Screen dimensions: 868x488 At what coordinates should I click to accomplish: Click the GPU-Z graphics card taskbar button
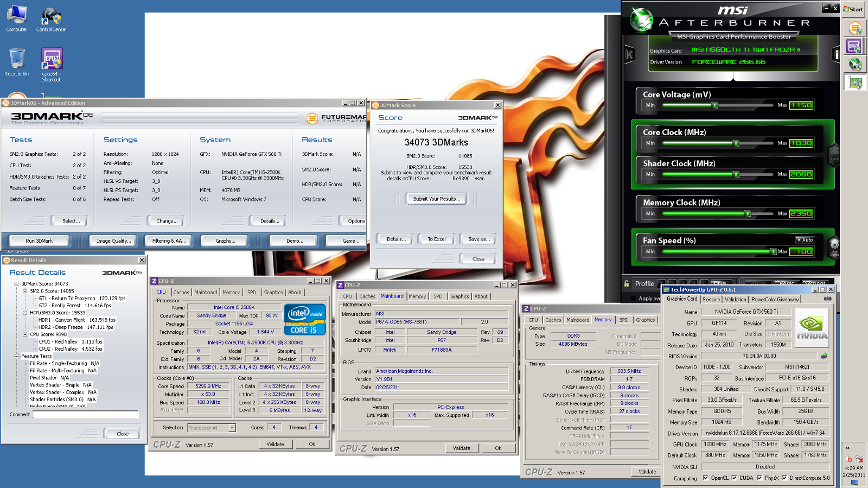[x=855, y=83]
